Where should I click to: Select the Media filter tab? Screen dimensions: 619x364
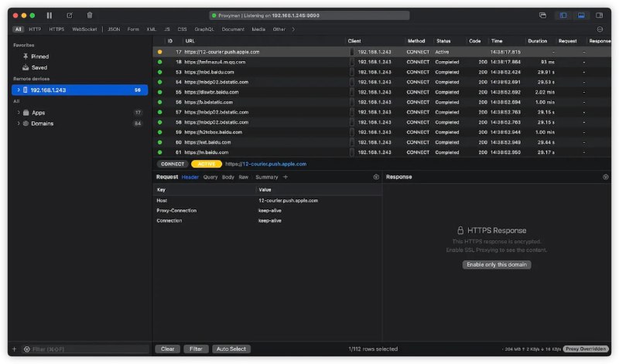[x=258, y=29]
